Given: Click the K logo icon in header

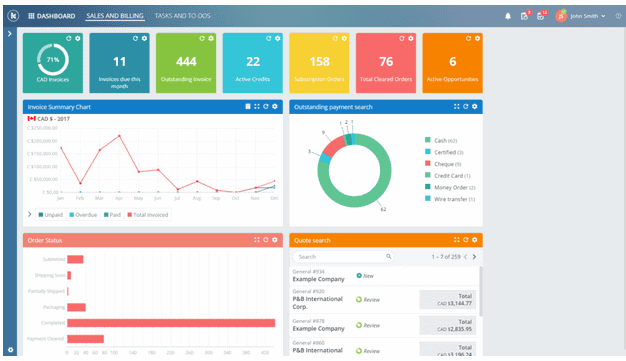Looking at the screenshot, I should (14, 16).
